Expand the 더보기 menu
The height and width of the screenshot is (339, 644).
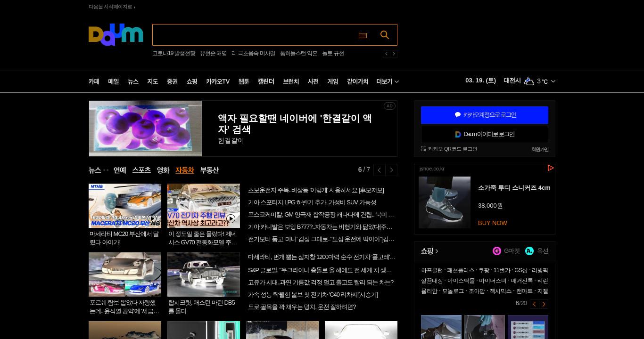click(x=388, y=81)
